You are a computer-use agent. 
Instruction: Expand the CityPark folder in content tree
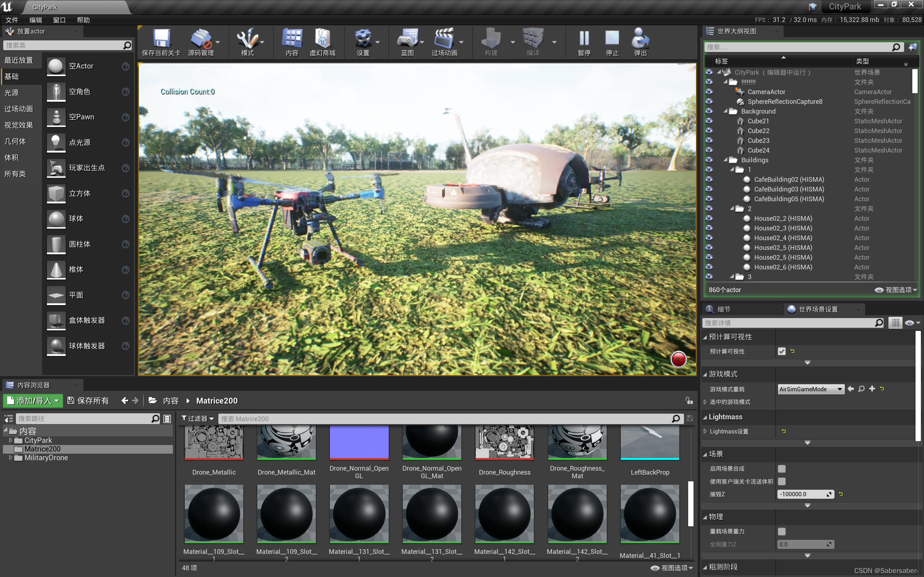coord(11,440)
